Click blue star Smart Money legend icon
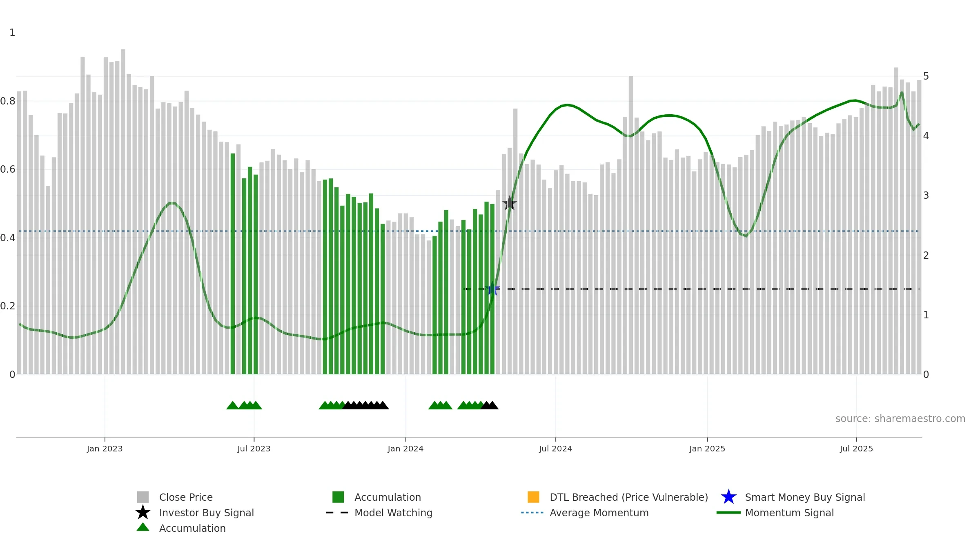The height and width of the screenshot is (551, 980). [728, 497]
